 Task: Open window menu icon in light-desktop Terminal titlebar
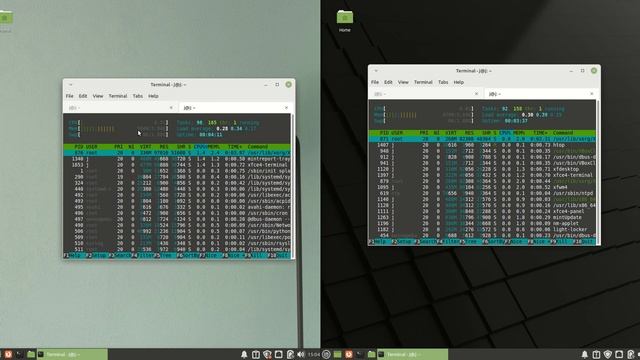pos(71,84)
